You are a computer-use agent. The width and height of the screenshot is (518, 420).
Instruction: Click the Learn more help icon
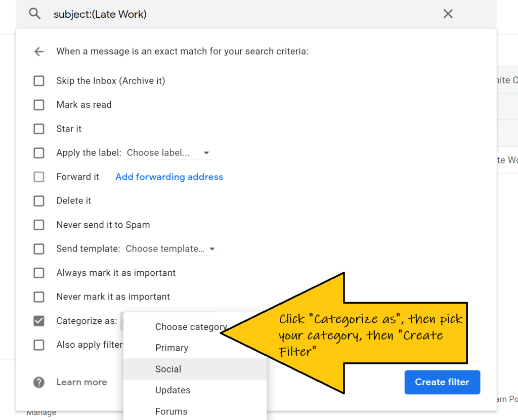[x=39, y=383]
